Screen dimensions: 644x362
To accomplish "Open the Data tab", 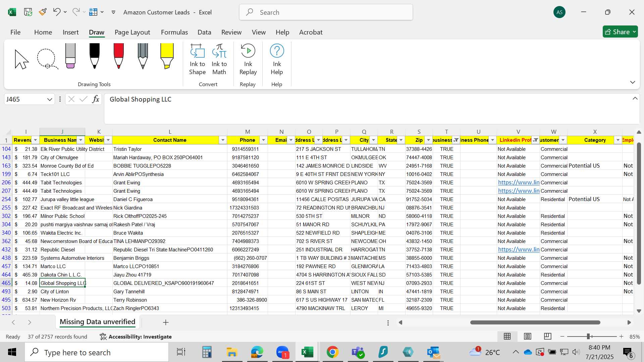I will click(204, 32).
